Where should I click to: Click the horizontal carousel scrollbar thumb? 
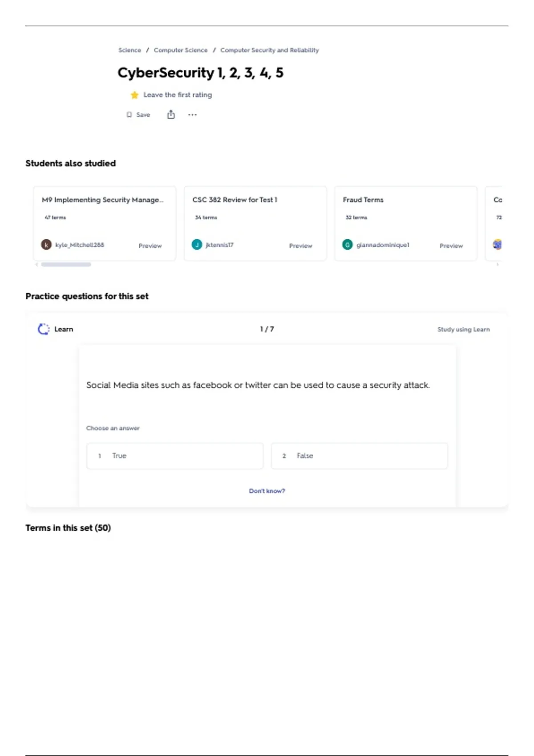pyautogui.click(x=66, y=265)
